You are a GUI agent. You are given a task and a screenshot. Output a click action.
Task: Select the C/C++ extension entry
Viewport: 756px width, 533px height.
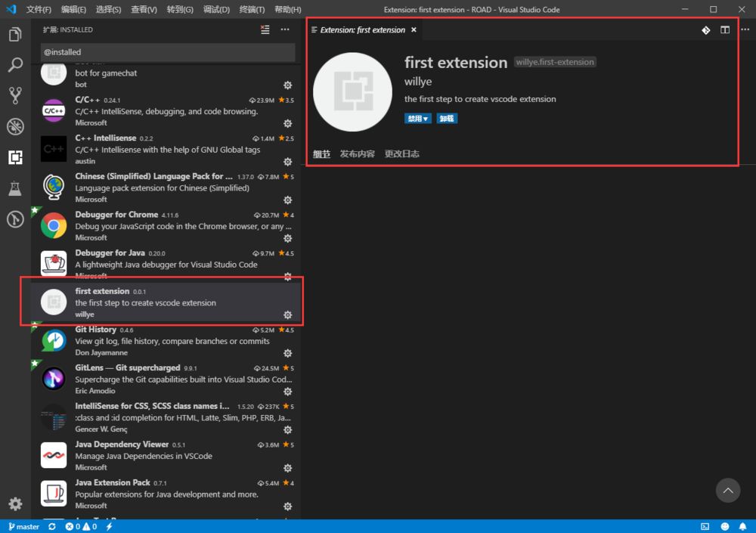pyautogui.click(x=166, y=111)
